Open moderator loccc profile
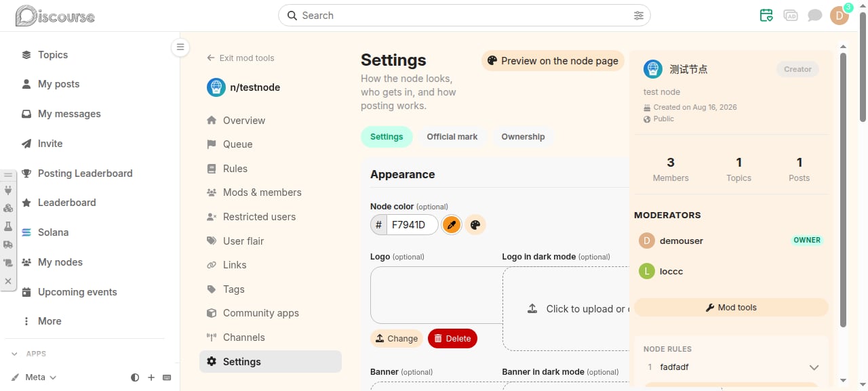 click(671, 271)
